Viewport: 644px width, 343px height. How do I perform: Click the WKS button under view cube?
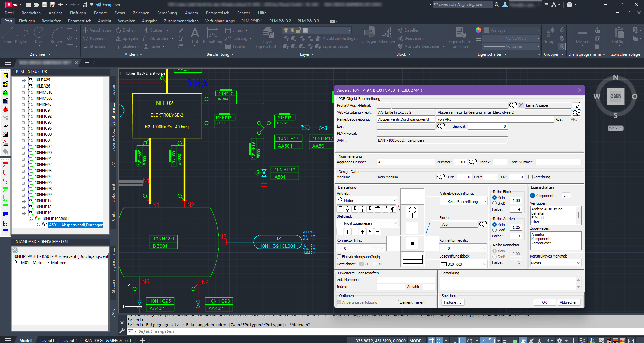click(615, 128)
